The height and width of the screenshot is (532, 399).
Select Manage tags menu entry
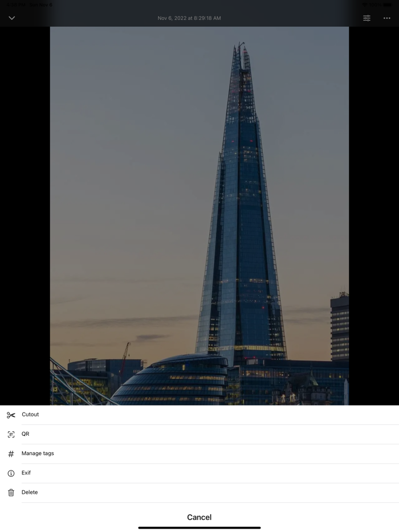pos(199,453)
